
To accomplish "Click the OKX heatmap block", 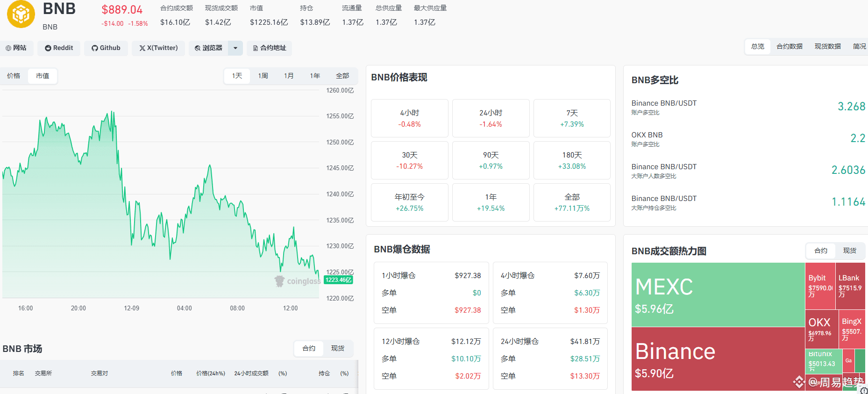I will pos(822,329).
